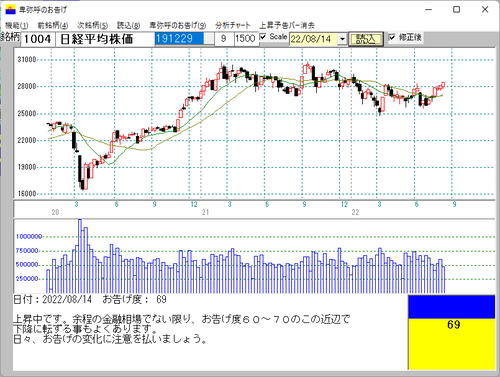Toggle the Scale checkbox
Image resolution: width=500 pixels, height=377 pixels.
(x=263, y=37)
